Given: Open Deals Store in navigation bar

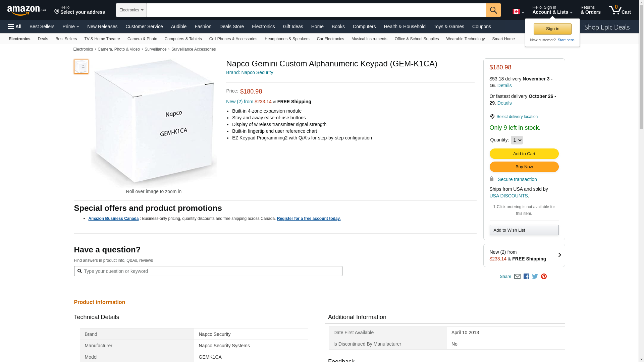Looking at the screenshot, I should coord(231,26).
